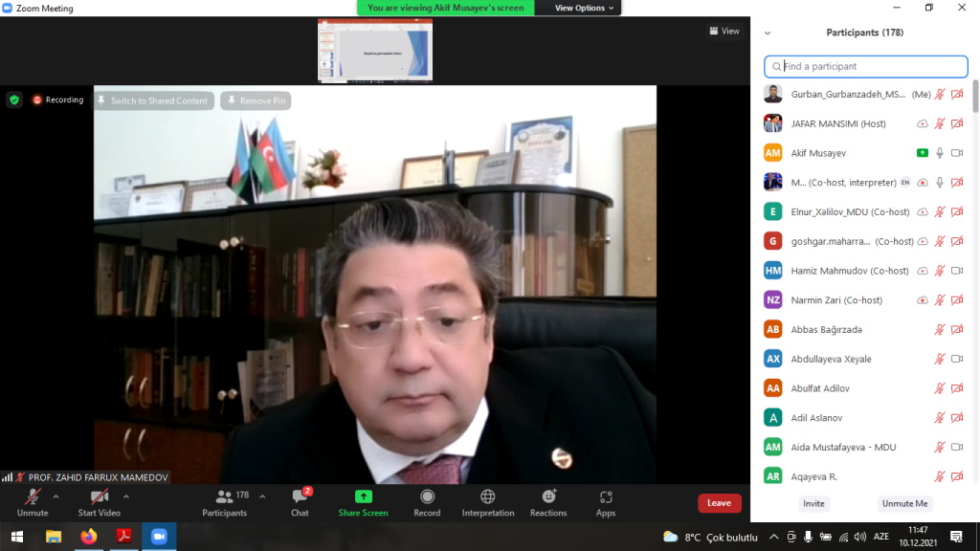Open the View layout menu

coord(724,31)
